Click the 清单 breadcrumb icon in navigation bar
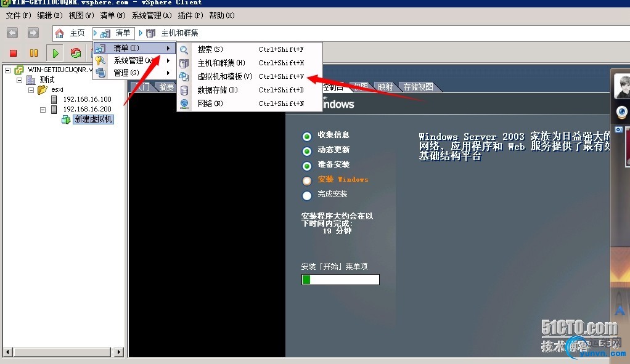The width and height of the screenshot is (630, 364). click(105, 33)
